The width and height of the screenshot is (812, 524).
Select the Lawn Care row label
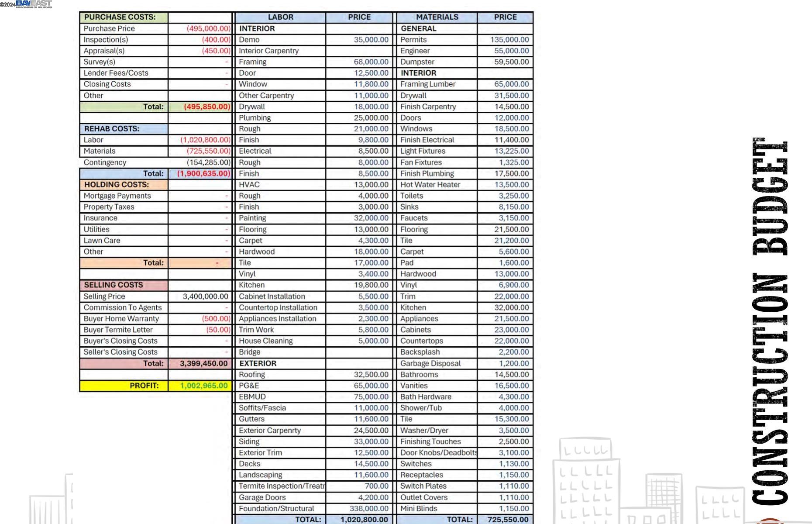[102, 241]
